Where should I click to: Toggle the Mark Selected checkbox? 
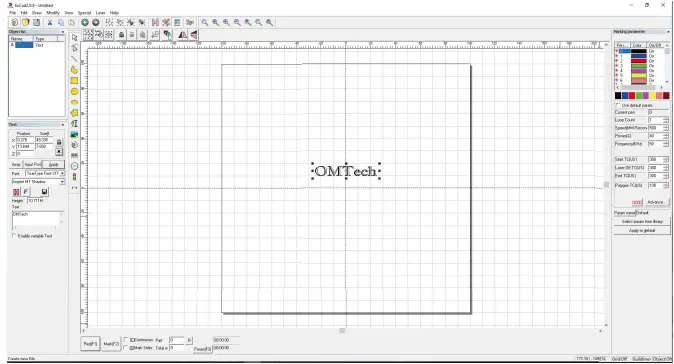pyautogui.click(x=126, y=348)
